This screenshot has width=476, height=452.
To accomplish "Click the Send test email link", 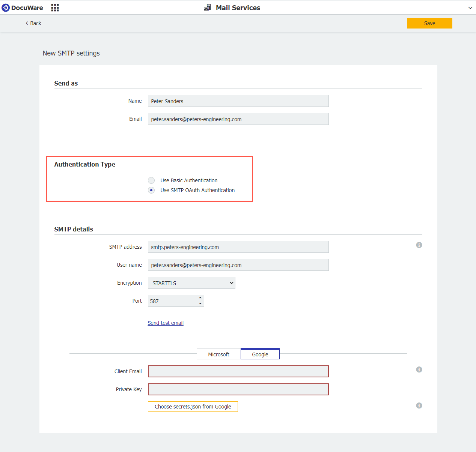I will coord(166,323).
